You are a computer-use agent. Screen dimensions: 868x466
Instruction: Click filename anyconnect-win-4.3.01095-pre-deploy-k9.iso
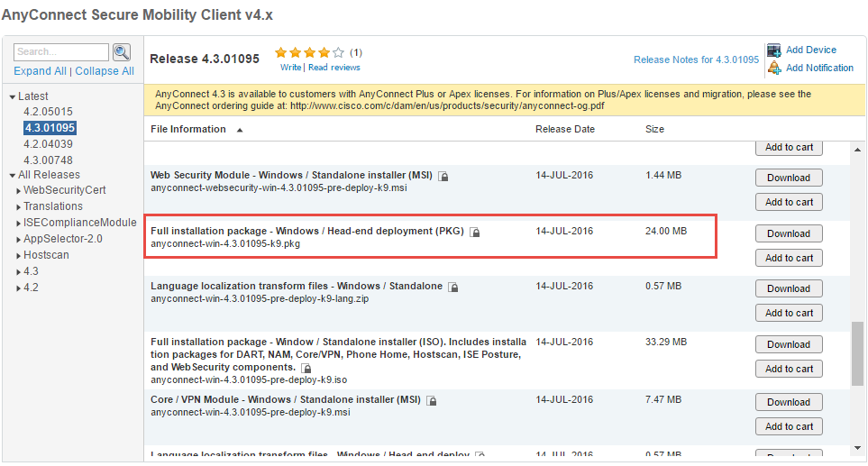(x=249, y=379)
